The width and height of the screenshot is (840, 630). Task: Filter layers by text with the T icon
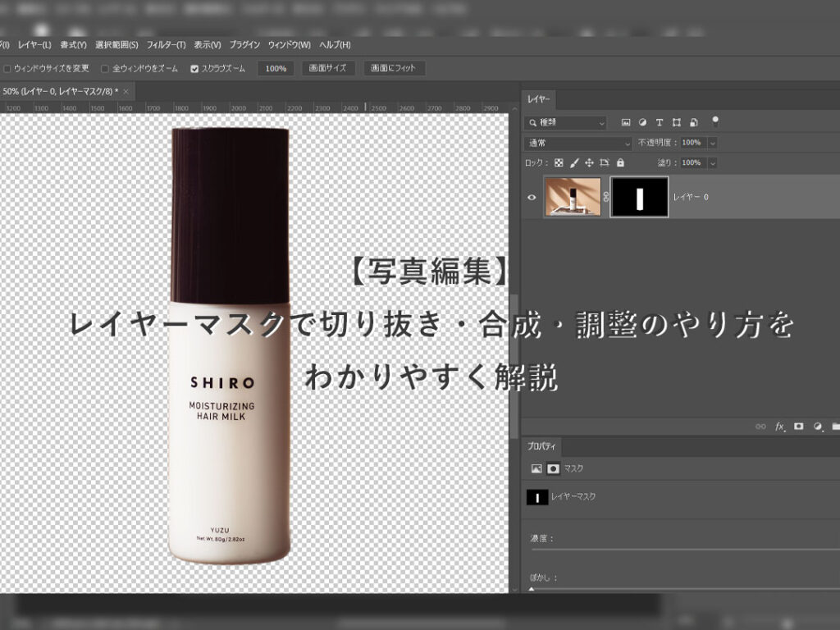[660, 122]
